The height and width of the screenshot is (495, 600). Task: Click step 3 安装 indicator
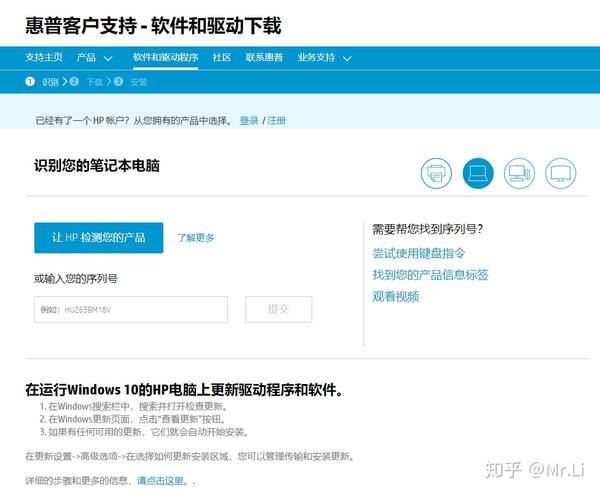[131, 82]
